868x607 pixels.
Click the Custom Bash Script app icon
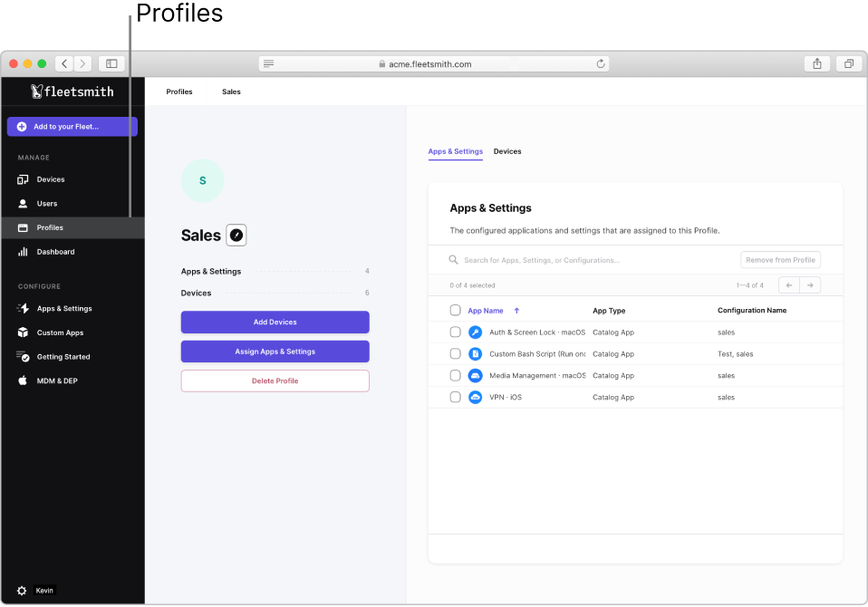pos(475,354)
